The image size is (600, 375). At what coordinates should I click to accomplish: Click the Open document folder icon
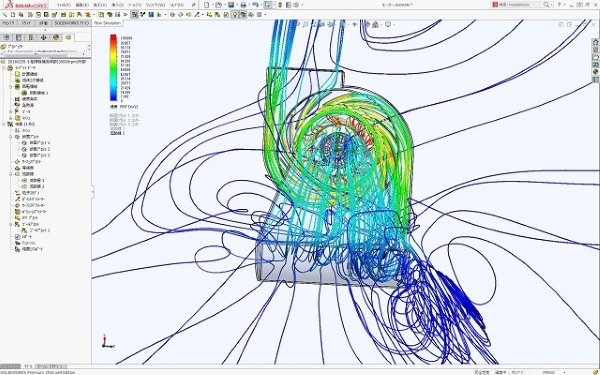tap(218, 5)
